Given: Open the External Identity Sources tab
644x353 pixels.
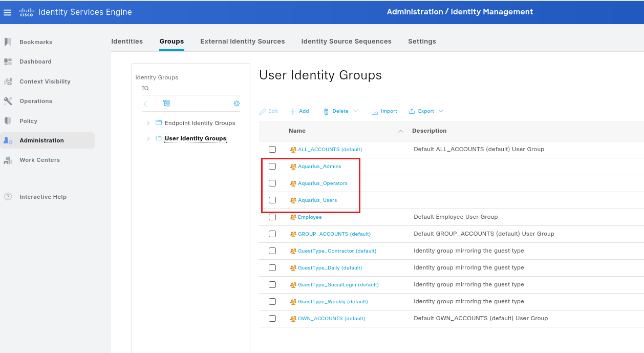Looking at the screenshot, I should (243, 41).
